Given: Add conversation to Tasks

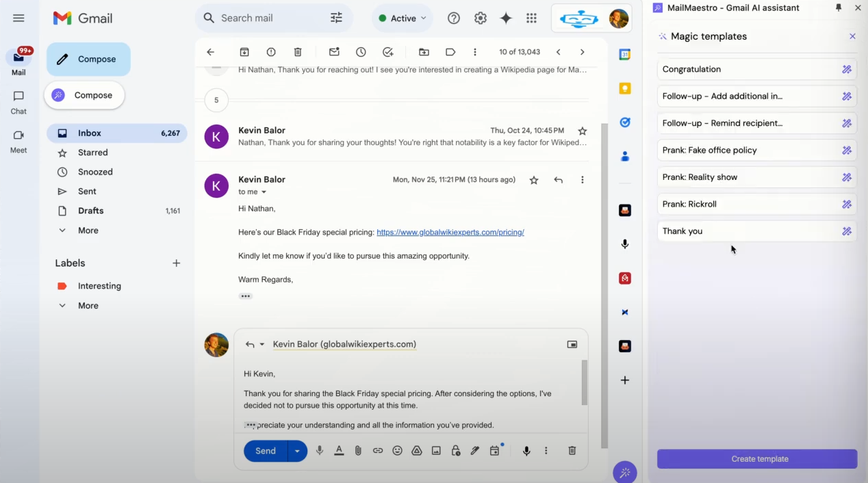Looking at the screenshot, I should 388,52.
